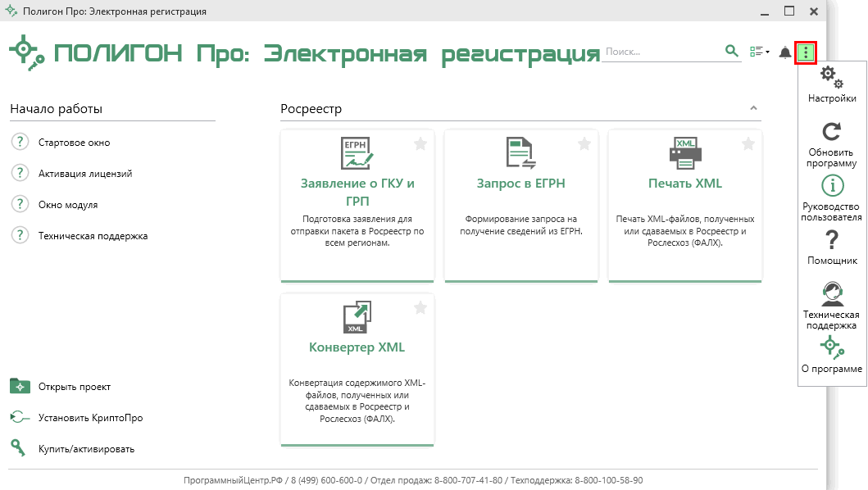Open Техническая поддержка topic in Начало работы
868x490 pixels.
point(93,236)
